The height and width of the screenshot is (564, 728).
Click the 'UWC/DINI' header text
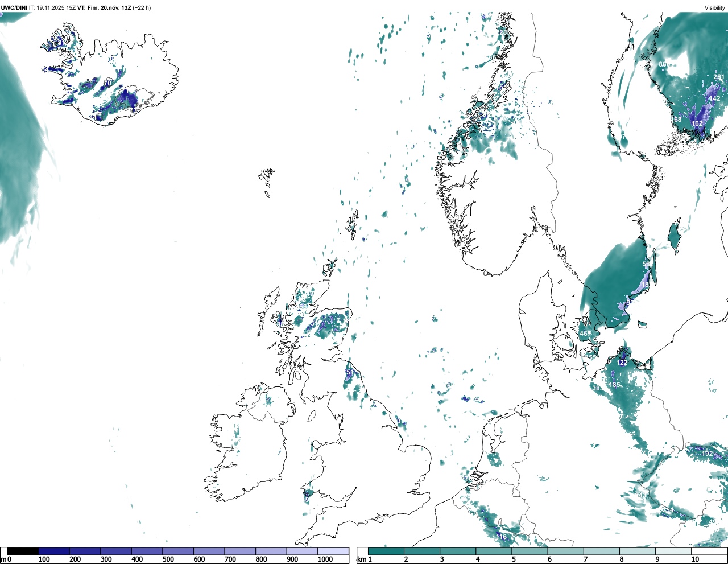pos(14,7)
